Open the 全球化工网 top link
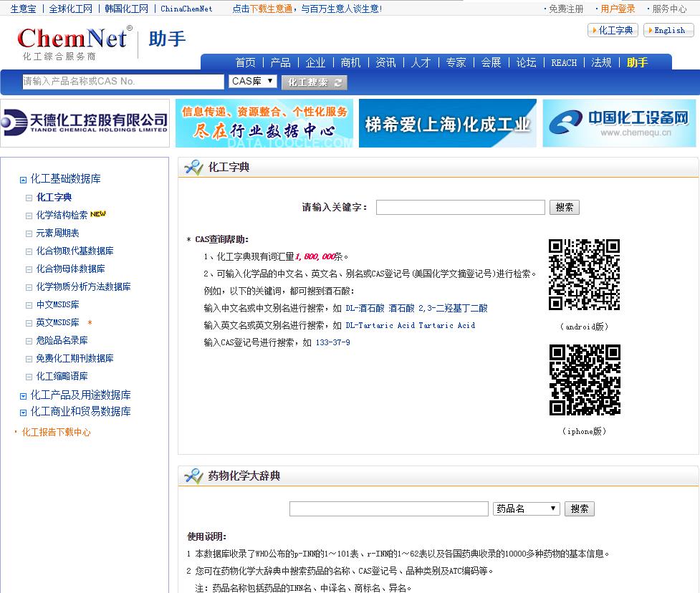Image resolution: width=700 pixels, height=593 pixels. (70, 9)
